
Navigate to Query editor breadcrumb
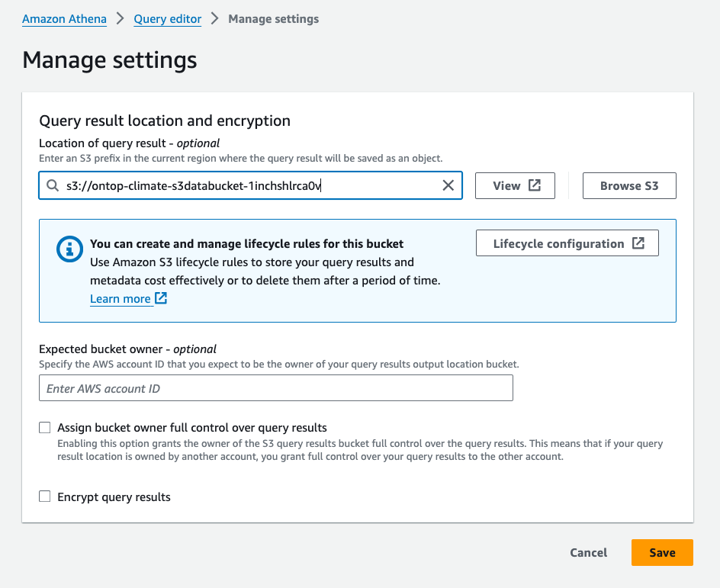coord(167,19)
